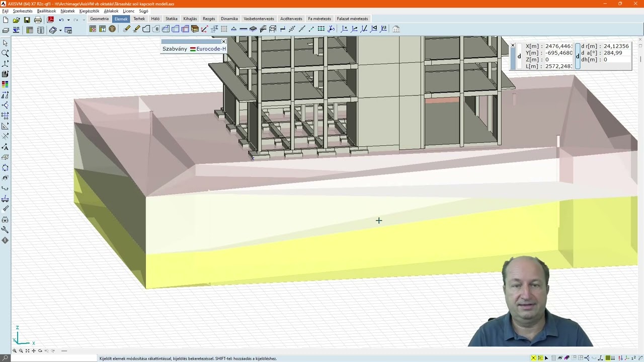The height and width of the screenshot is (362, 644).
Task: Select the nodal support tool
Action: pyautogui.click(x=234, y=29)
